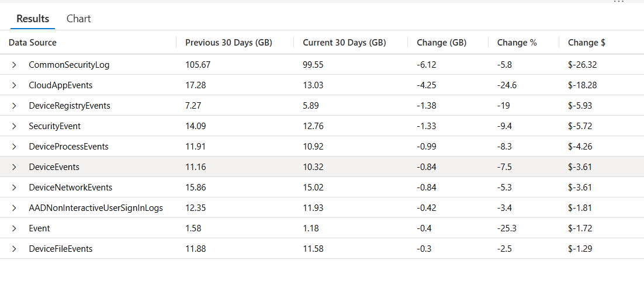Image resolution: width=644 pixels, height=288 pixels.
Task: Sort by Data Source column header
Action: [33, 43]
